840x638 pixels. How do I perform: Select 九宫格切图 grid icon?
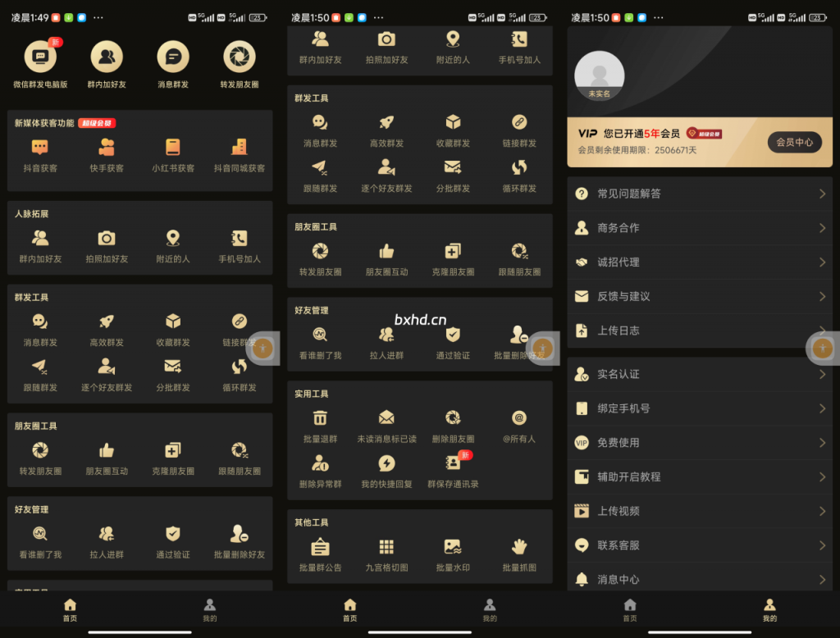click(x=386, y=547)
